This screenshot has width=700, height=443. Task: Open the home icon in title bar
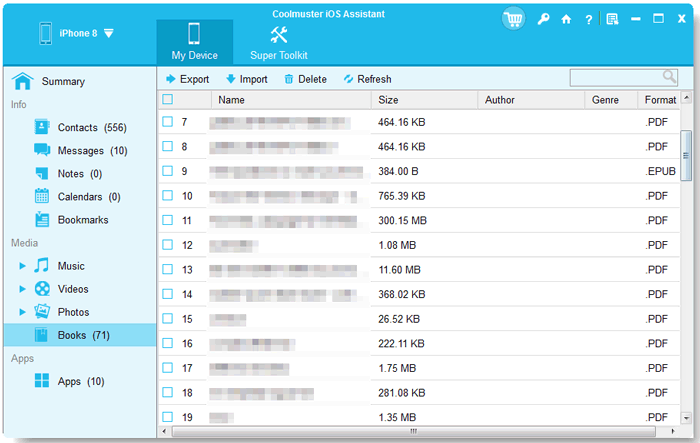point(566,19)
